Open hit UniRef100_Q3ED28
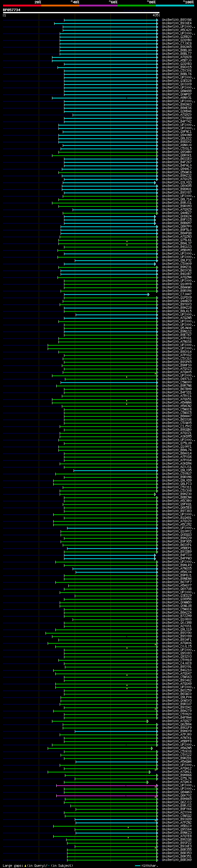 pos(176,81)
